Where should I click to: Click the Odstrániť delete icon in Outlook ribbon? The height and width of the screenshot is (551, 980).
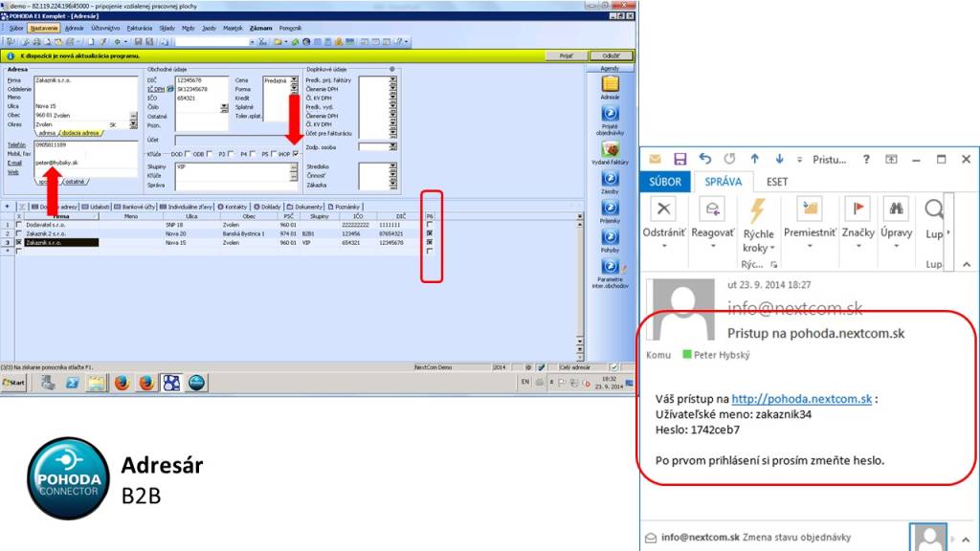(664, 209)
